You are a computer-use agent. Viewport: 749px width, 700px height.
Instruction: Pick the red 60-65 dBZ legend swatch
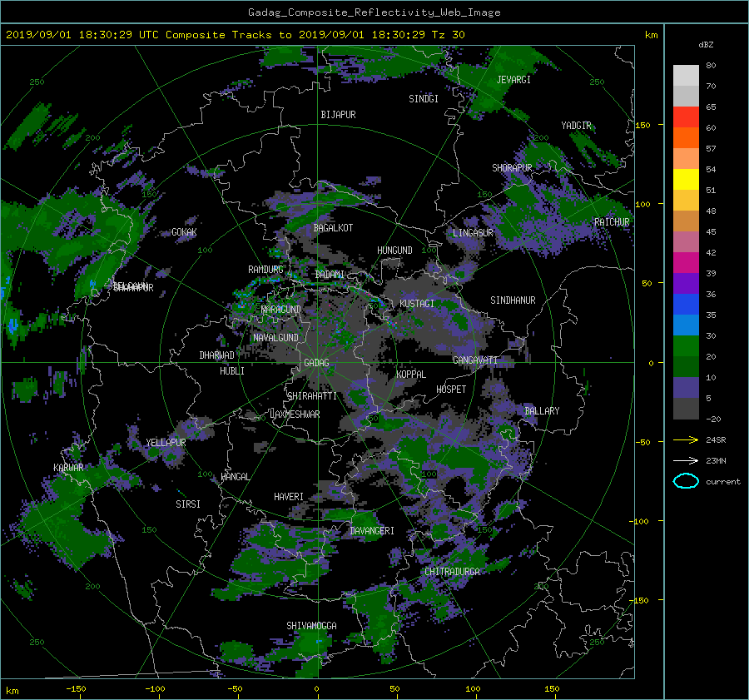686,117
